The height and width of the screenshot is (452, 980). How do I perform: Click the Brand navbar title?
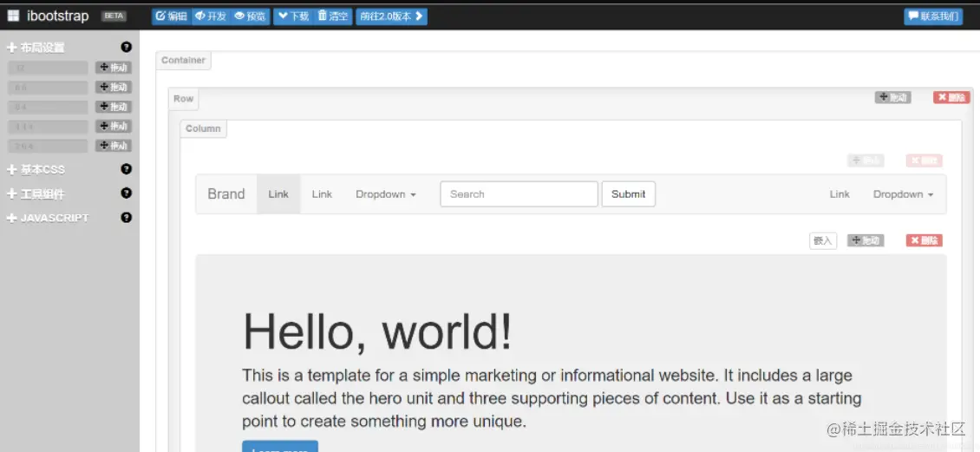point(225,193)
